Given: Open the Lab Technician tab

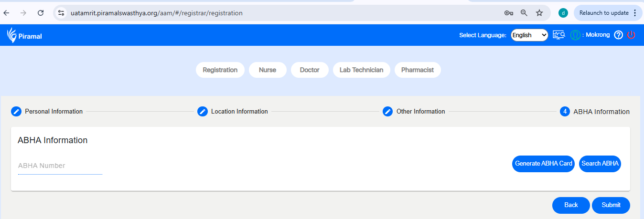Looking at the screenshot, I should 361,70.
